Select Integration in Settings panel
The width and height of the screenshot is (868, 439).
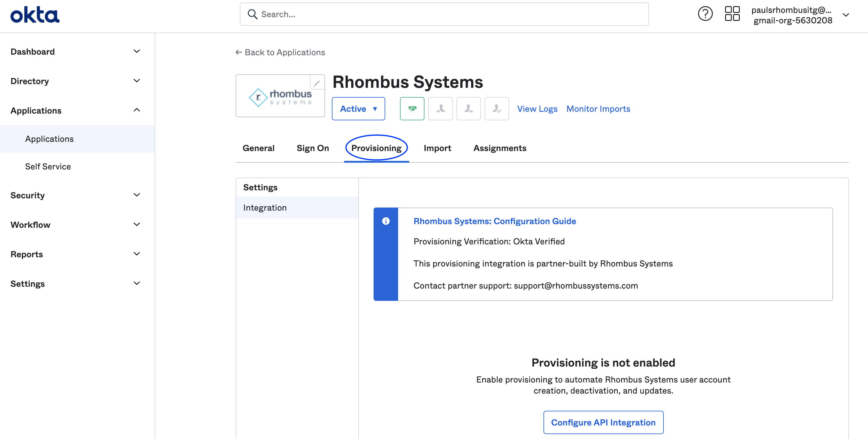tap(297, 208)
